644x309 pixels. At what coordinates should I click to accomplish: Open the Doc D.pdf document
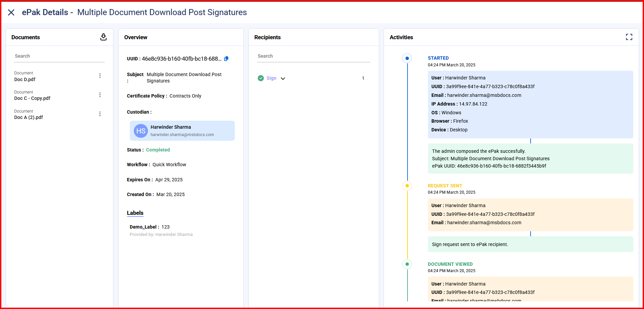(25, 79)
